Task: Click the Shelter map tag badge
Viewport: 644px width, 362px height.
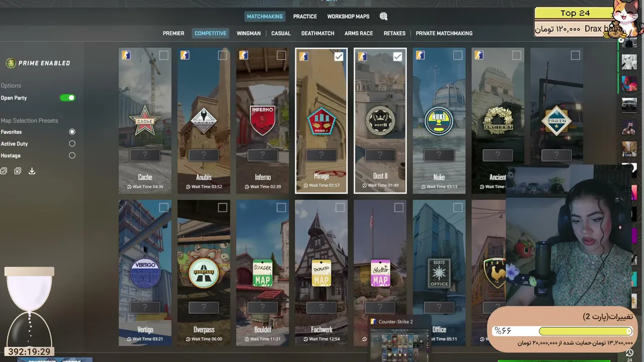Action: pos(380,274)
